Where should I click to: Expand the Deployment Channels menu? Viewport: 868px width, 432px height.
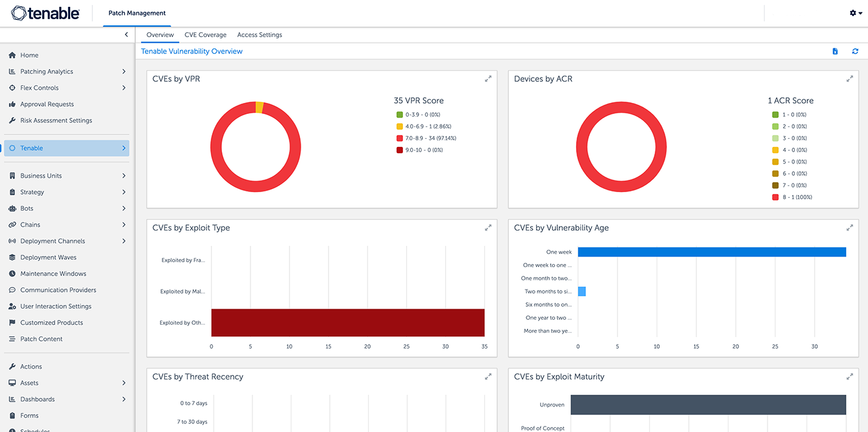tap(124, 241)
